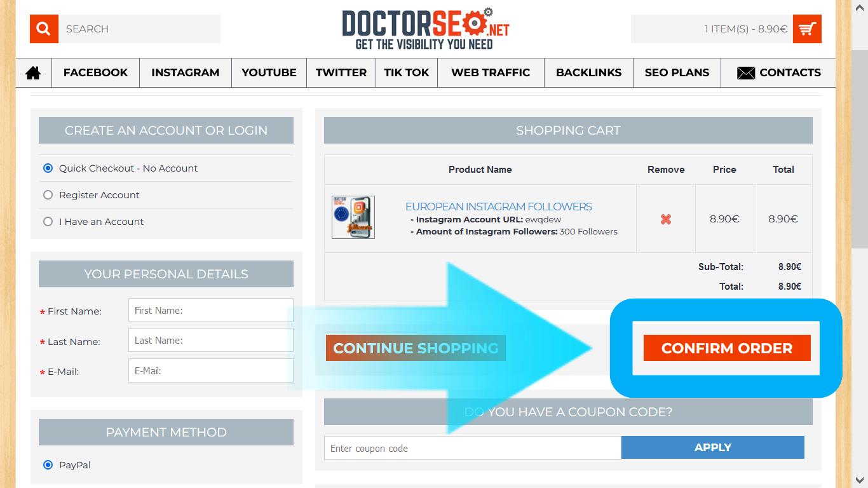
Task: Click the 300 Followers amount text
Action: (588, 232)
